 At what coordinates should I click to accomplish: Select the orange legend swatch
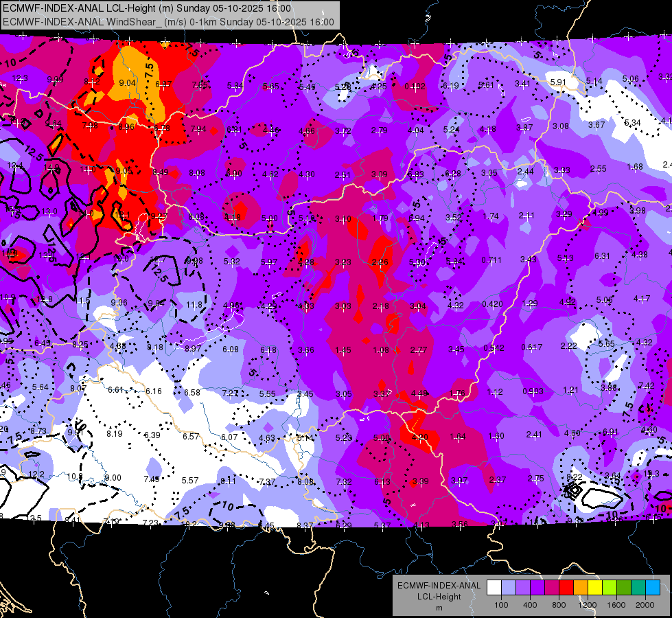(x=581, y=588)
